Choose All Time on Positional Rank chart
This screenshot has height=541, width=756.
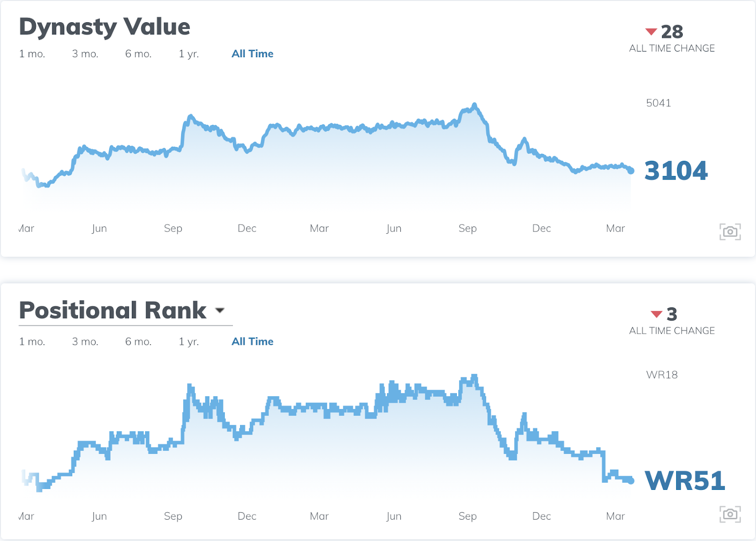tap(252, 341)
